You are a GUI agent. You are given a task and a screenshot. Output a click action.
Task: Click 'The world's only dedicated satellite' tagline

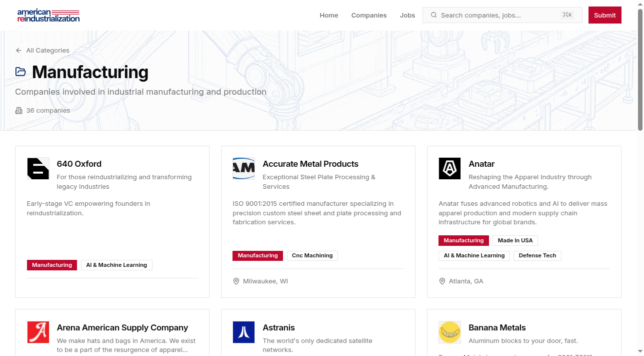317,345
